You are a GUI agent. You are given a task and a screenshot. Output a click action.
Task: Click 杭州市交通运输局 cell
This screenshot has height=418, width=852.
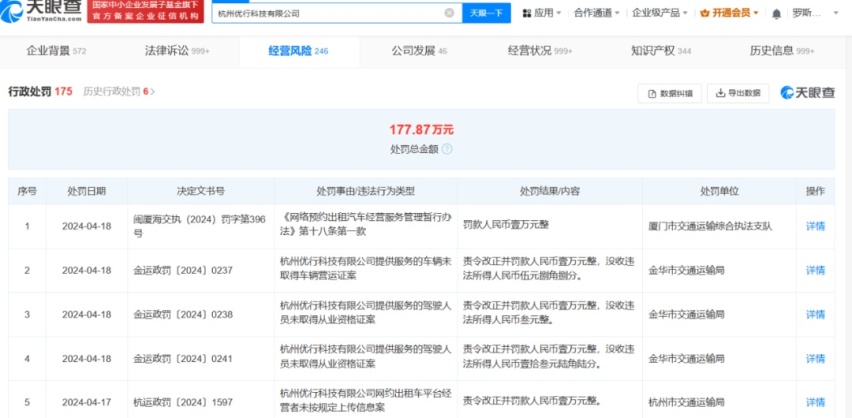pos(686,403)
